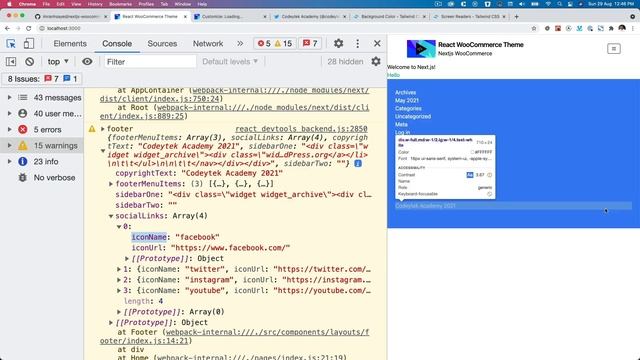Open the Apple menu

point(9,4)
